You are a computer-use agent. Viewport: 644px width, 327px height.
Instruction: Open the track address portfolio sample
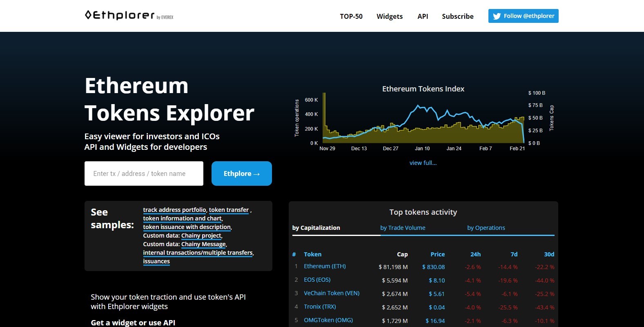[174, 210]
